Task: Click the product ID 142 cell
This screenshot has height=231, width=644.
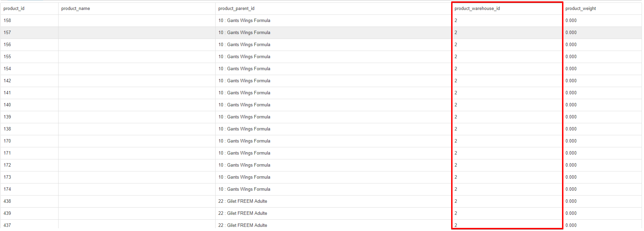Action: (7, 81)
